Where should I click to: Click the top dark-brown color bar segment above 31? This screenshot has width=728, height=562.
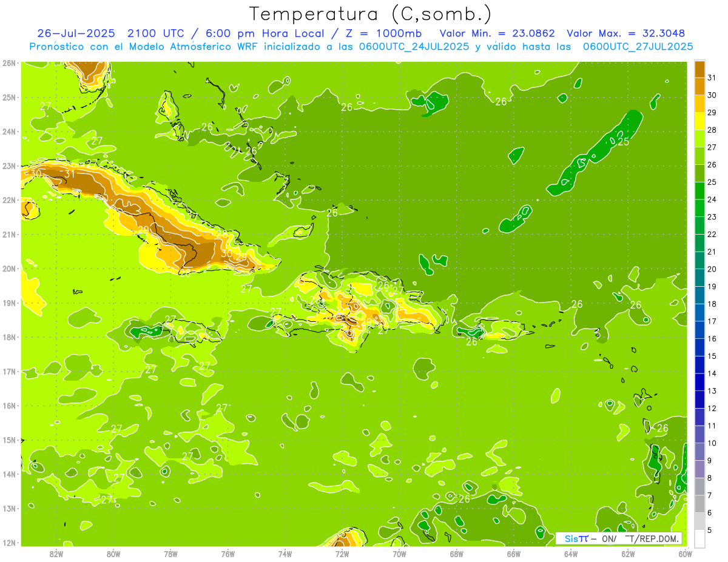699,69
